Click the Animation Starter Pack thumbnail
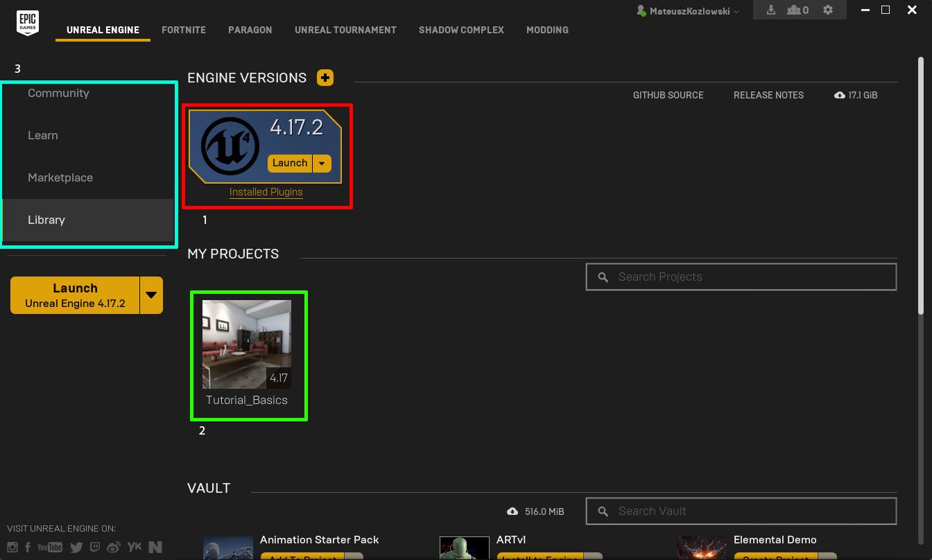The image size is (932, 560). tap(228, 548)
